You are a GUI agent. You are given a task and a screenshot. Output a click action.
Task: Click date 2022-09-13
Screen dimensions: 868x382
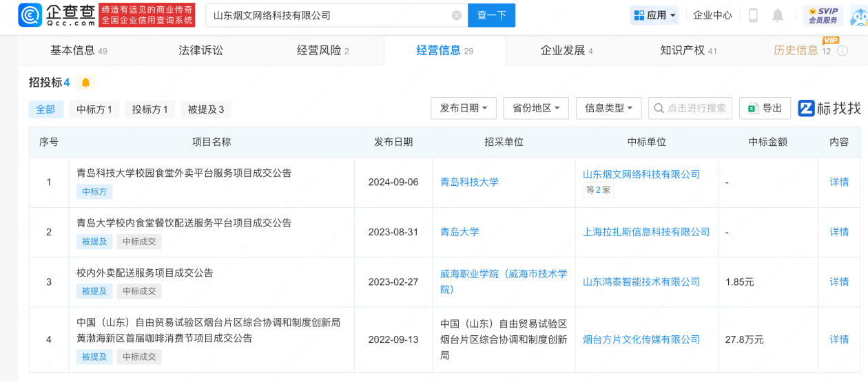pos(393,339)
